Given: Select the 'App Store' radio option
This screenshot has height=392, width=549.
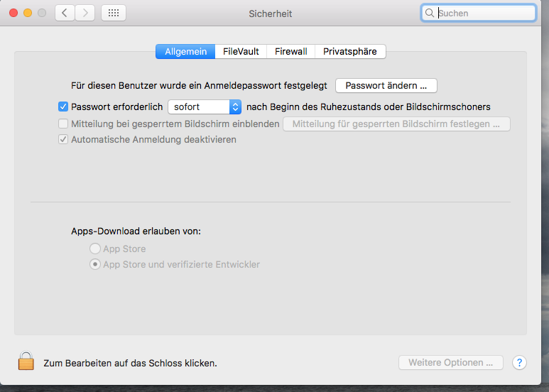Looking at the screenshot, I should pyautogui.click(x=94, y=249).
